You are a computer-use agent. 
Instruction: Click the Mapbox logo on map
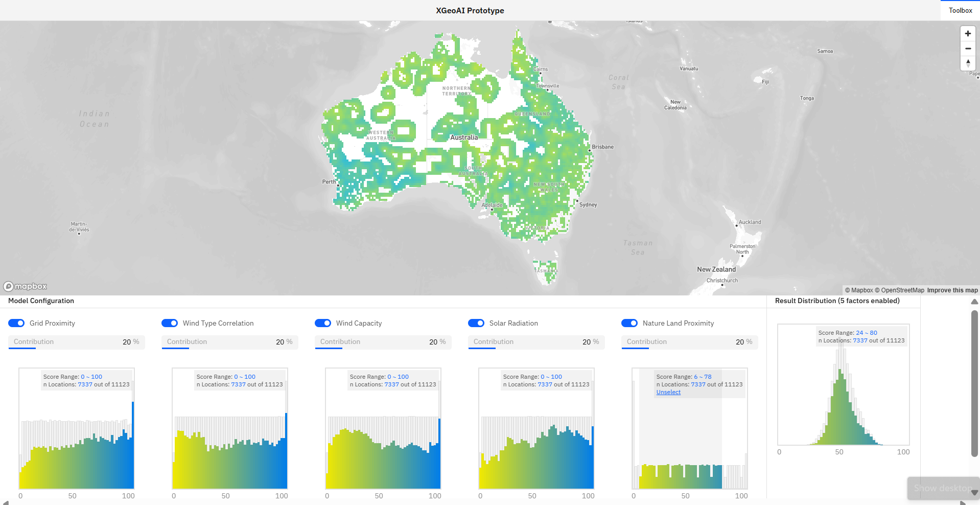point(26,286)
